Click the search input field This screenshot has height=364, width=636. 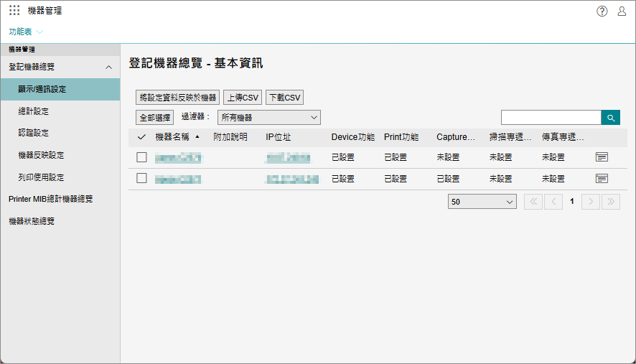point(551,118)
